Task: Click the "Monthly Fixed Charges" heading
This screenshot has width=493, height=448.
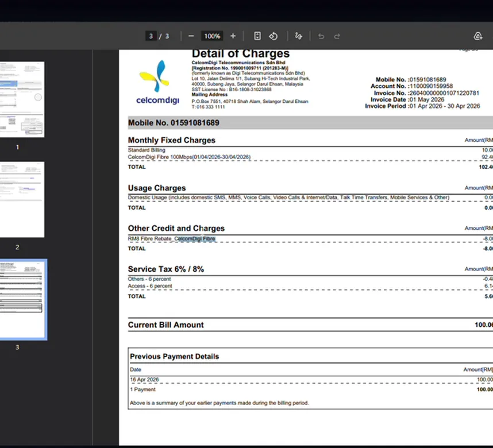Action: pyautogui.click(x=172, y=140)
